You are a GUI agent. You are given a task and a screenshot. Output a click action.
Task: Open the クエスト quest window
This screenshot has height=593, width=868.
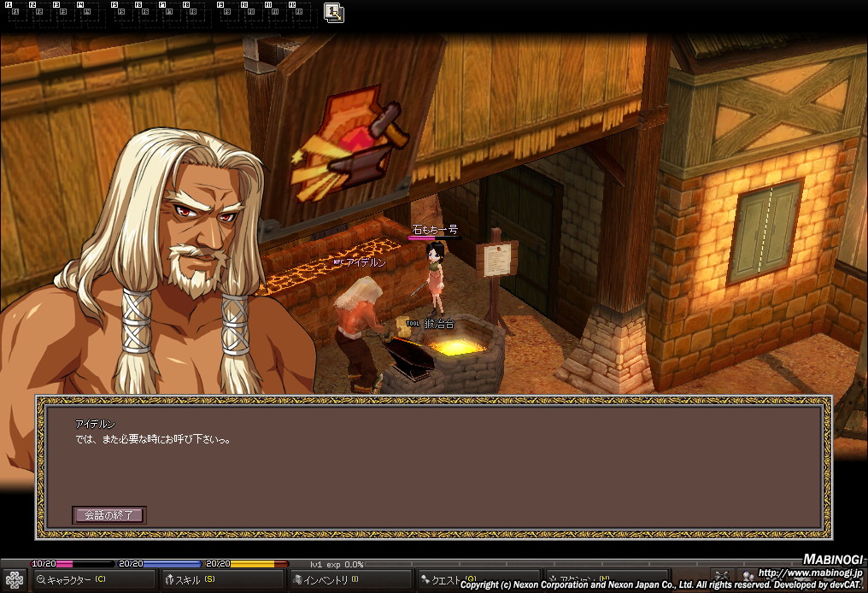[x=478, y=579]
